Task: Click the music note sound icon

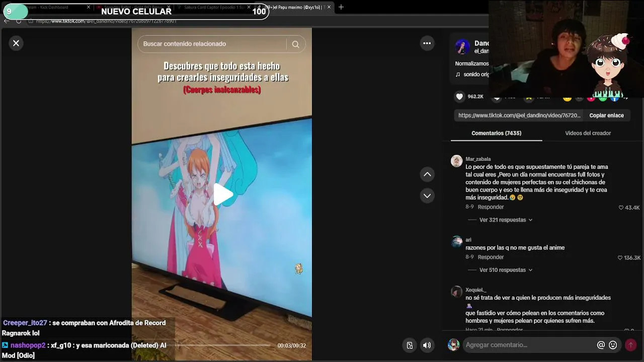Action: pos(458,74)
